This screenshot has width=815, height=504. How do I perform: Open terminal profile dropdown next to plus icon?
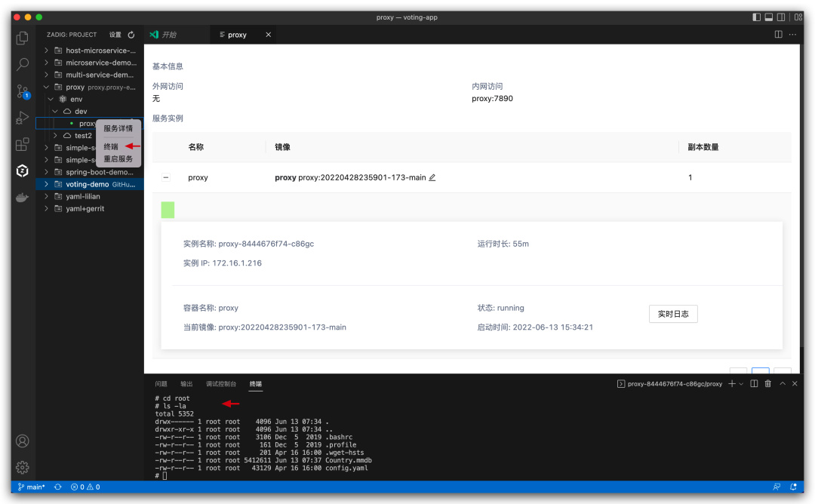[x=741, y=383]
